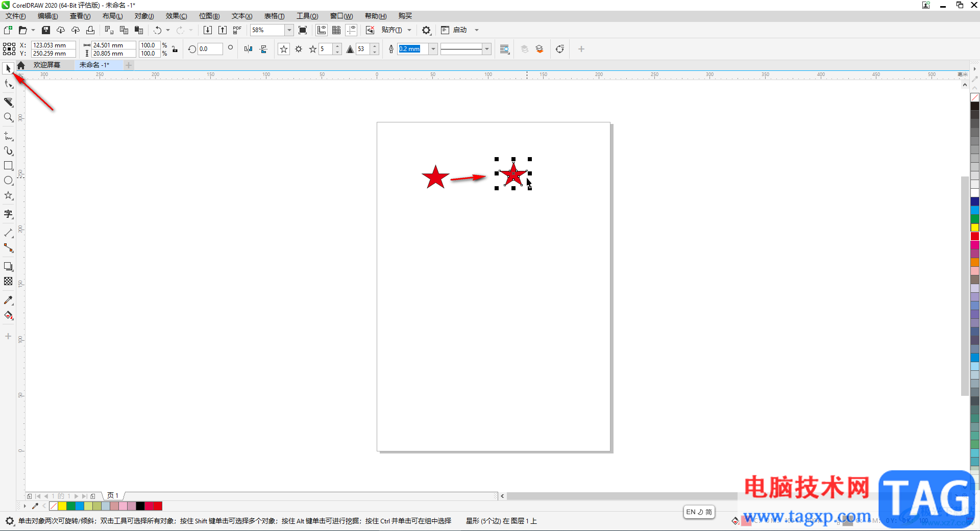Choose the Drop Shadow tool
980x531 pixels.
pos(8,266)
